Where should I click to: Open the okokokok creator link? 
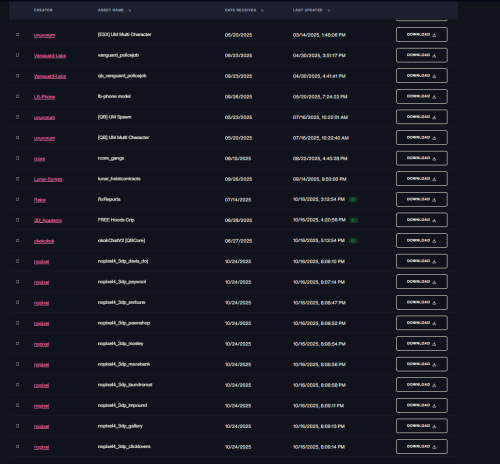[x=44, y=241]
